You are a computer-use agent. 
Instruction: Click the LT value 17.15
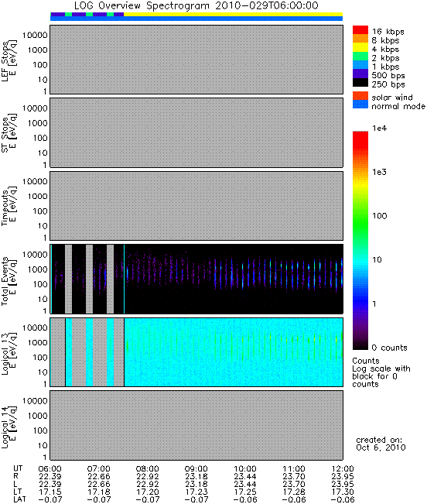(x=50, y=492)
